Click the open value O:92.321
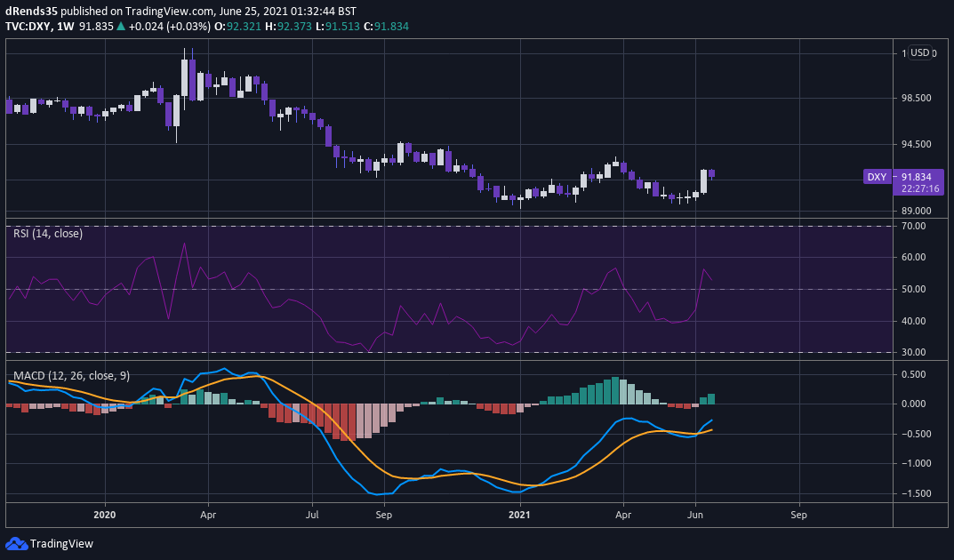954x560 pixels. click(x=238, y=27)
